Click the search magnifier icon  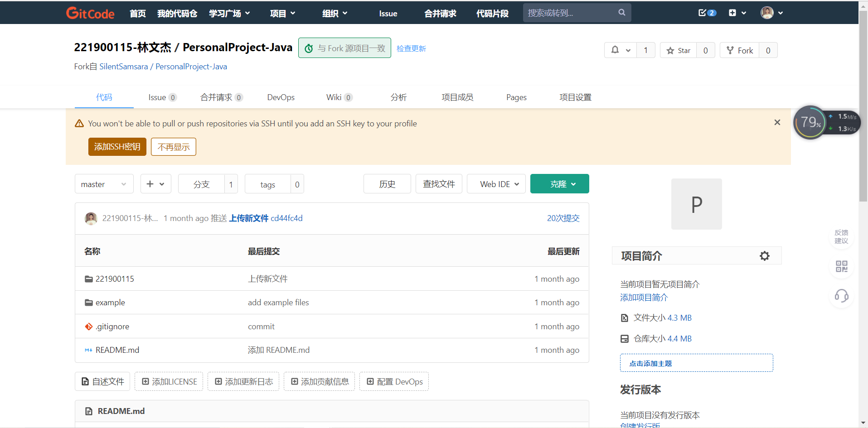(621, 13)
